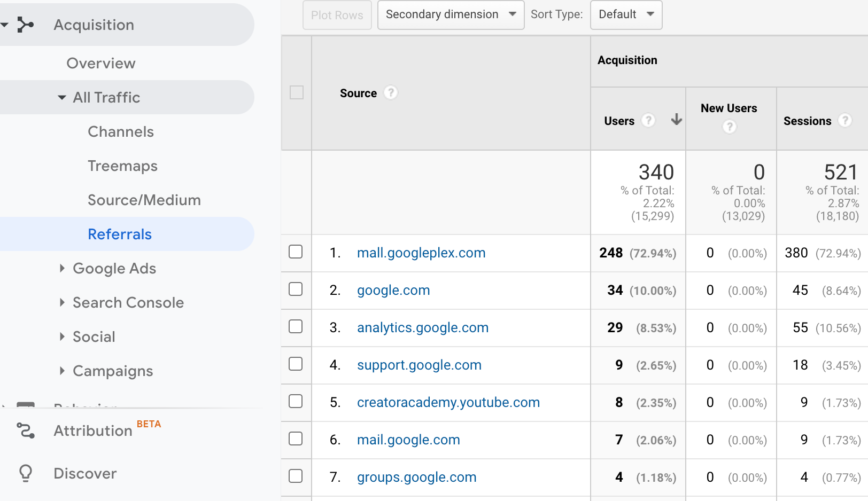Open google.com referral source link
The width and height of the screenshot is (868, 501).
[x=393, y=290]
